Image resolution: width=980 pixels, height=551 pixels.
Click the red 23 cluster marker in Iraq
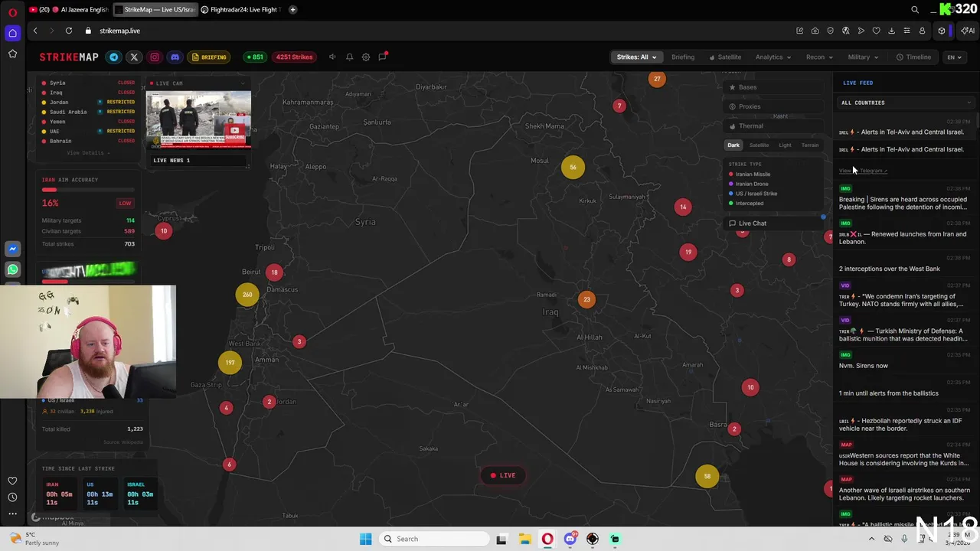point(586,299)
